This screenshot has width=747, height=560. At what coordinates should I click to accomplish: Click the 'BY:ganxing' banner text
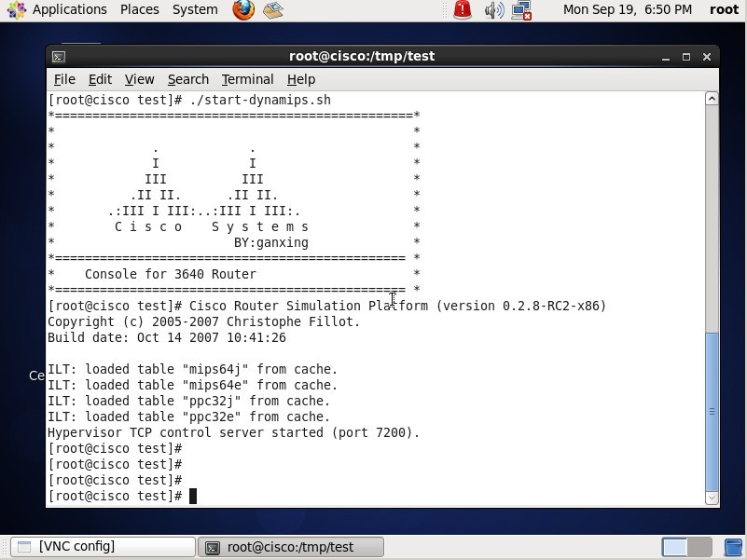271,243
